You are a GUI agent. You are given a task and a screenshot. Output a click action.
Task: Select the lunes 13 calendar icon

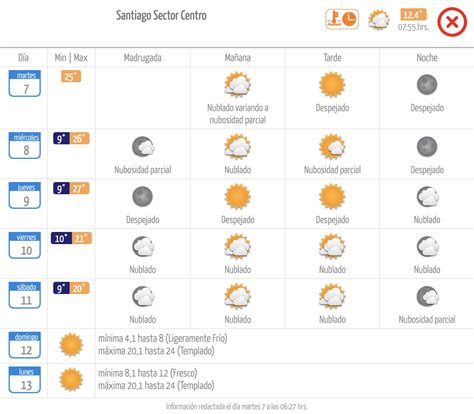pos(25,380)
